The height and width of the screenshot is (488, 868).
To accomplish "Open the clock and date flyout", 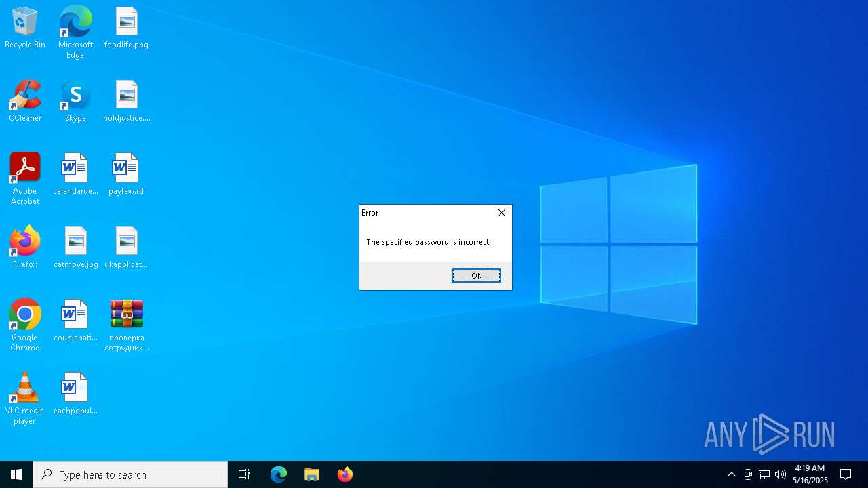I will pyautogui.click(x=810, y=474).
